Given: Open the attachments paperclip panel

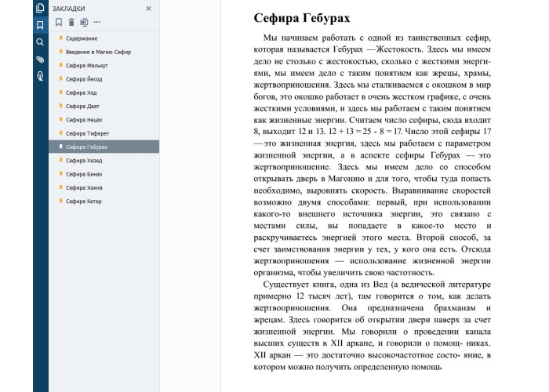Looking at the screenshot, I should tap(40, 59).
